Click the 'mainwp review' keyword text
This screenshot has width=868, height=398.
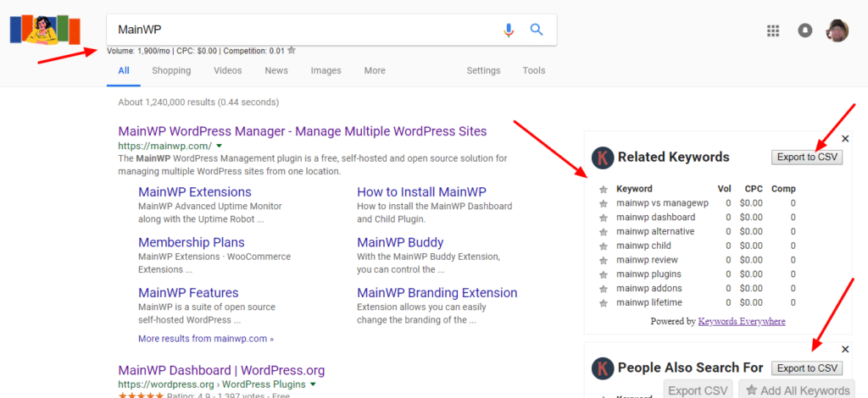647,260
